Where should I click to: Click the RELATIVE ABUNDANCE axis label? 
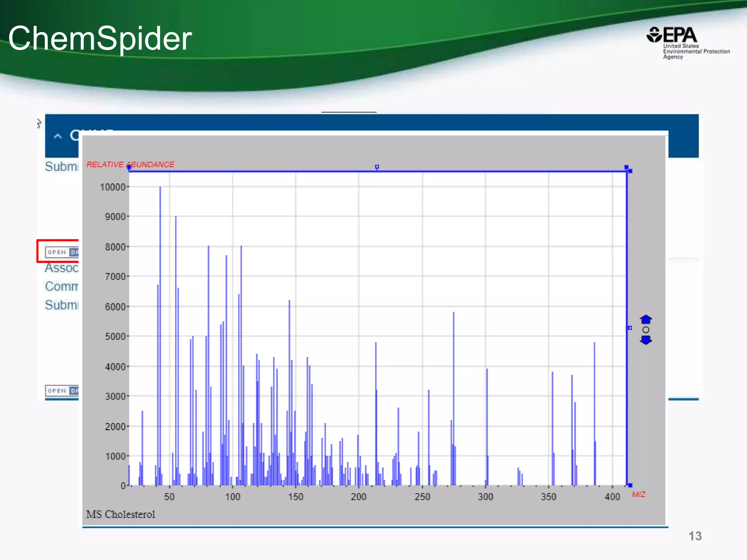pyautogui.click(x=130, y=164)
